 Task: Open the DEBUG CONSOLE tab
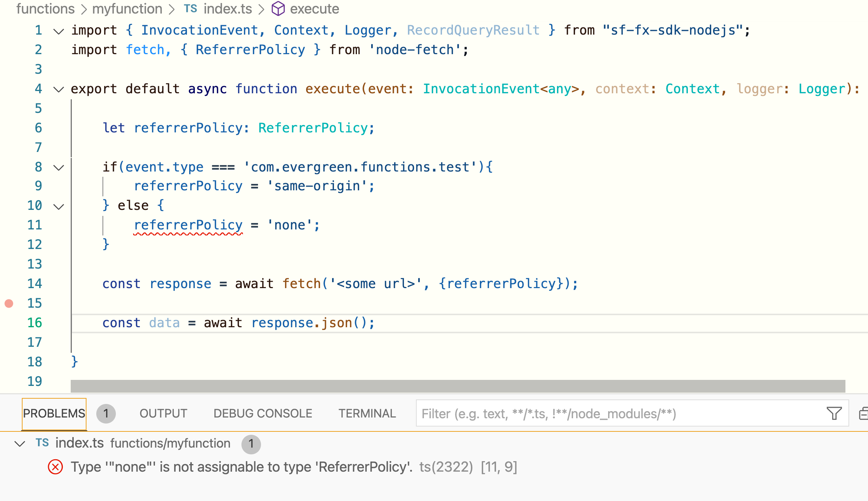(262, 413)
